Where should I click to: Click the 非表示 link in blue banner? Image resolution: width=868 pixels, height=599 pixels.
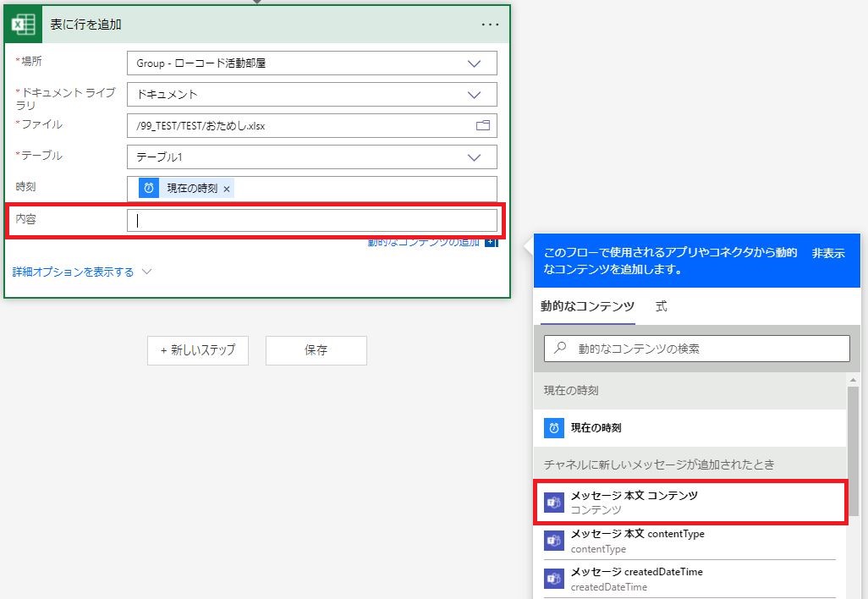click(x=827, y=253)
